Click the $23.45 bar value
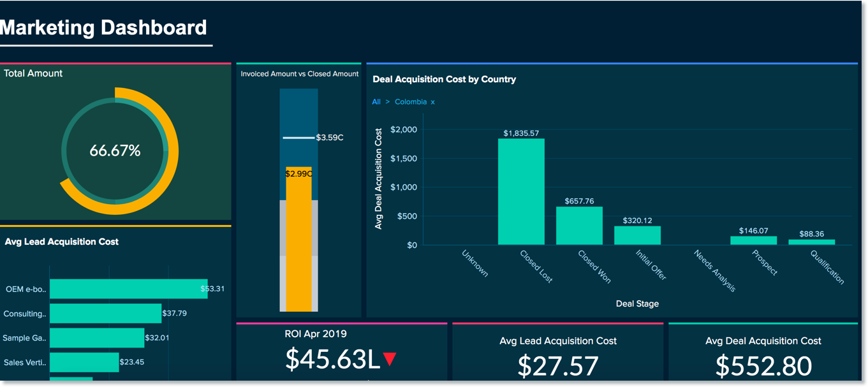Viewport: 868px width, 387px height. click(132, 362)
